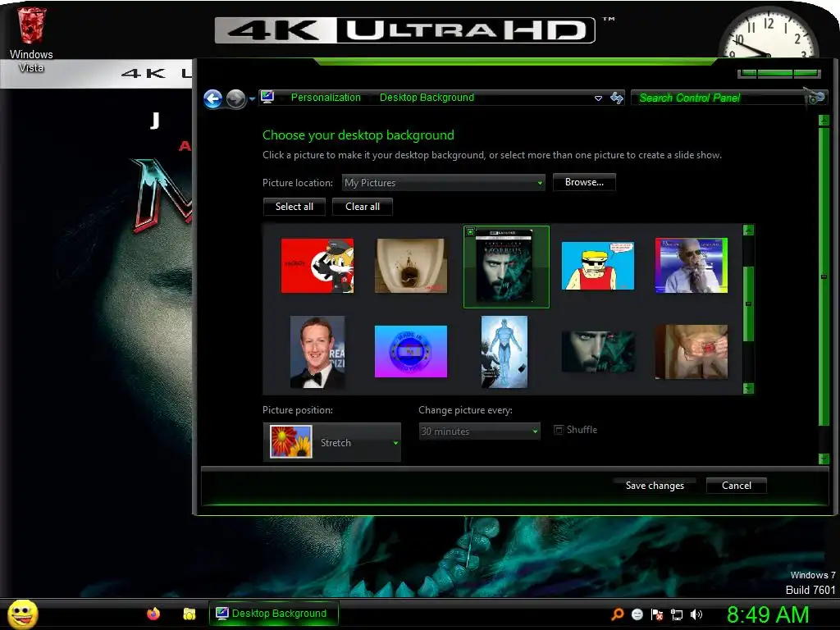The image size is (840, 630).
Task: Open the Picture position Stretch dropdown
Action: (331, 442)
